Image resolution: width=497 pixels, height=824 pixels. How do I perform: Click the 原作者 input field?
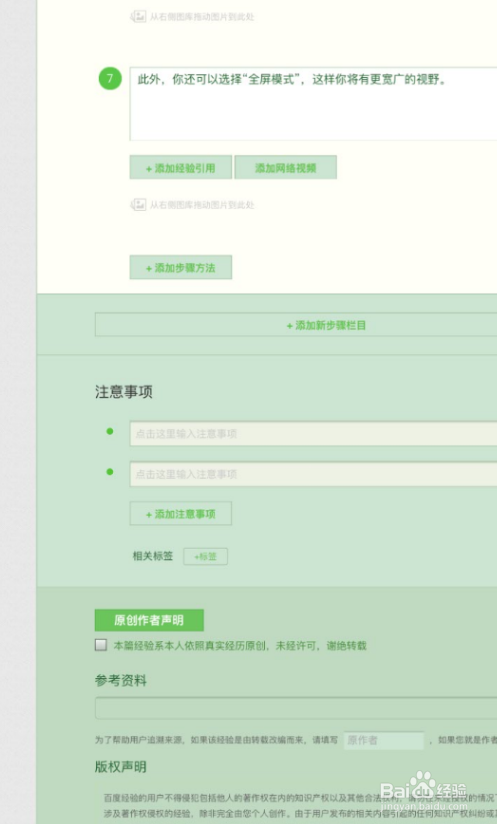click(x=384, y=740)
